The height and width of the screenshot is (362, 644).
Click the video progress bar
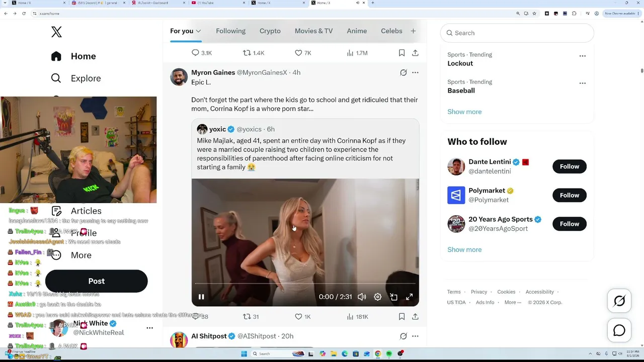pos(305,284)
